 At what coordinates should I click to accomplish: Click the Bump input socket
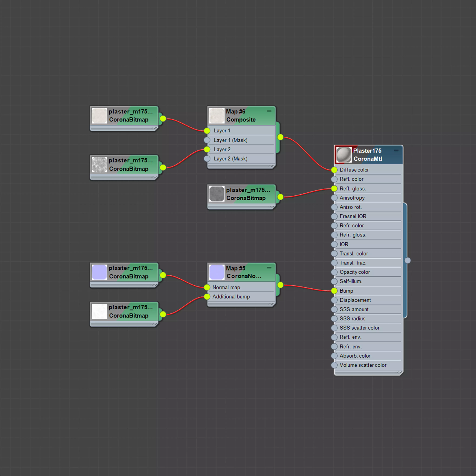pos(334,291)
